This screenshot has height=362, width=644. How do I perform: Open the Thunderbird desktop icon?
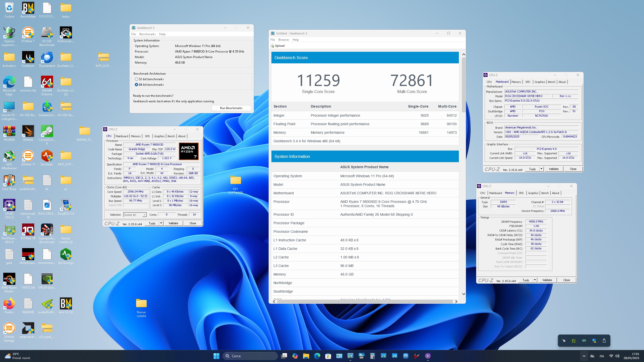[x=47, y=59]
